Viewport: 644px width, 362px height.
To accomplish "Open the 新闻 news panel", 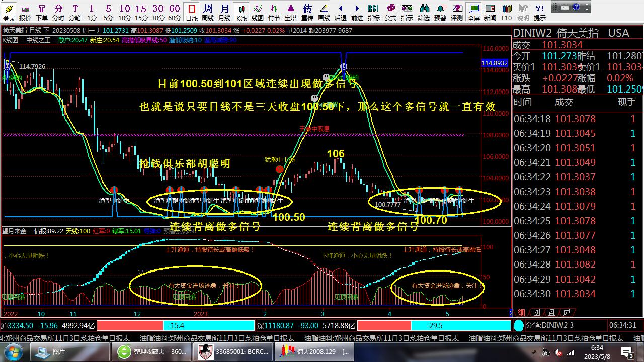I will [x=490, y=12].
